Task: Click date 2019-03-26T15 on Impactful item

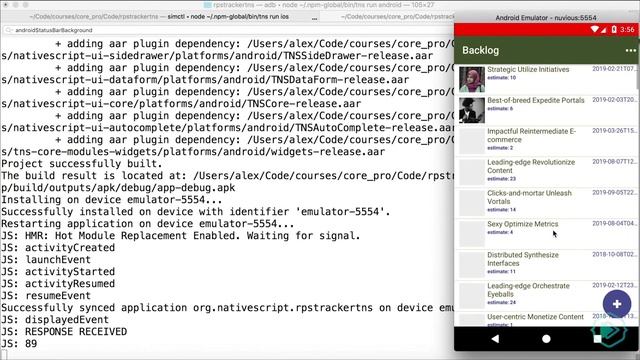Action: (x=614, y=131)
